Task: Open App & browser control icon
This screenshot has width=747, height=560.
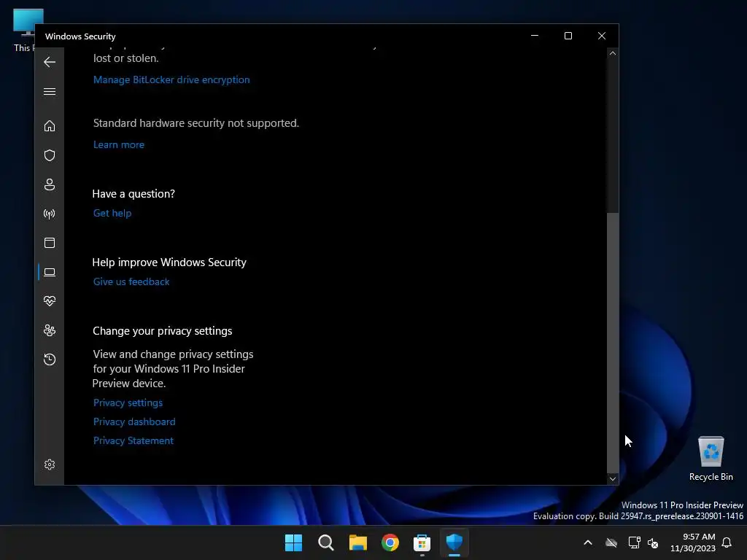Action: pyautogui.click(x=50, y=243)
